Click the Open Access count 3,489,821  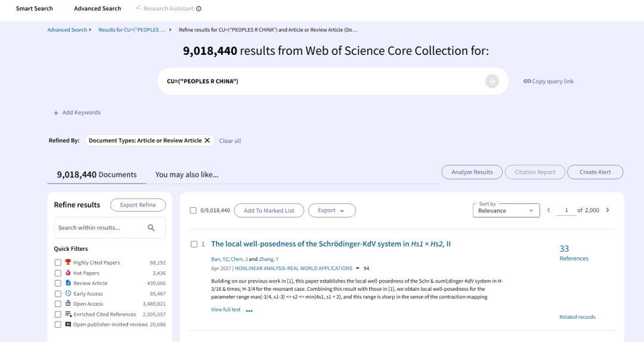pyautogui.click(x=154, y=304)
